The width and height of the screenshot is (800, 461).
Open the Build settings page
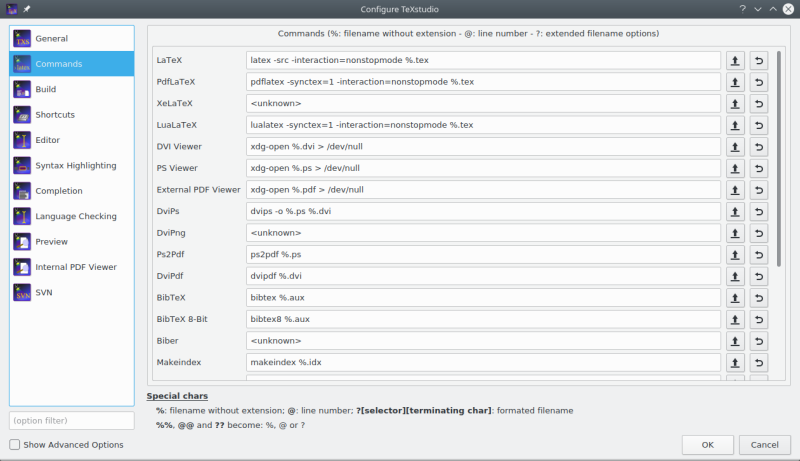72,89
